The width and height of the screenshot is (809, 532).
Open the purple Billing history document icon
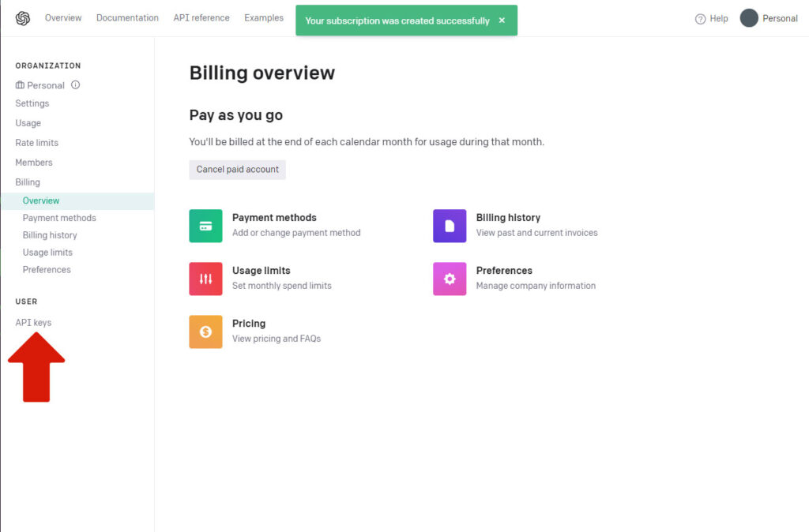pos(450,226)
